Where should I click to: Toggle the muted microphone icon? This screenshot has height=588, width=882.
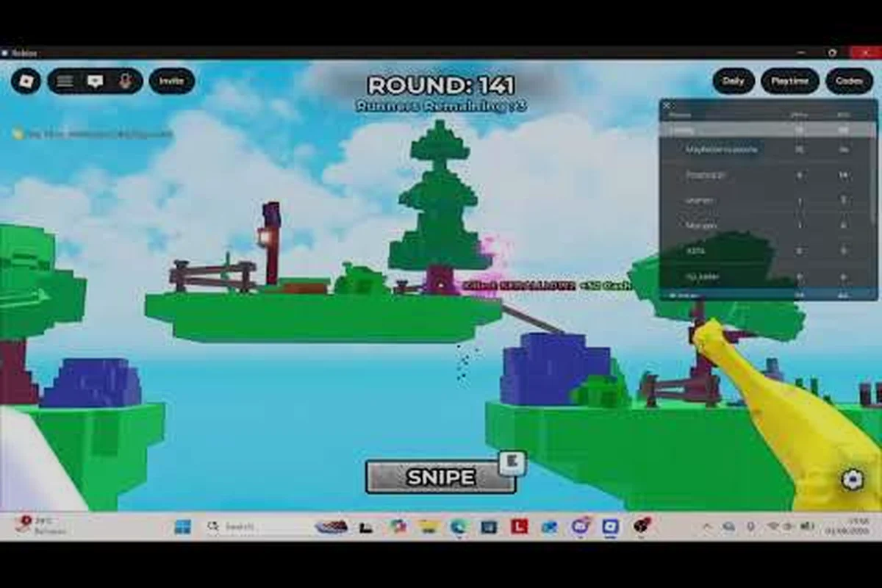125,81
